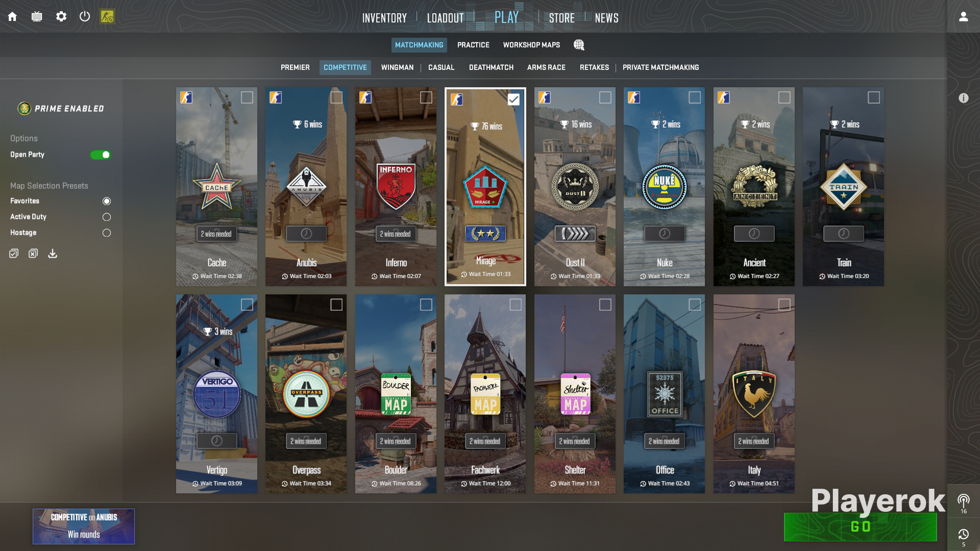Click the Anubis map emblem
Screen dimensions: 980x551
(306, 186)
